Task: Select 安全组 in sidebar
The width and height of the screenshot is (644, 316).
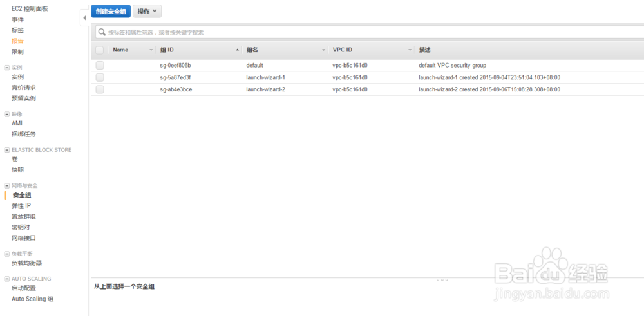Action: [22, 196]
